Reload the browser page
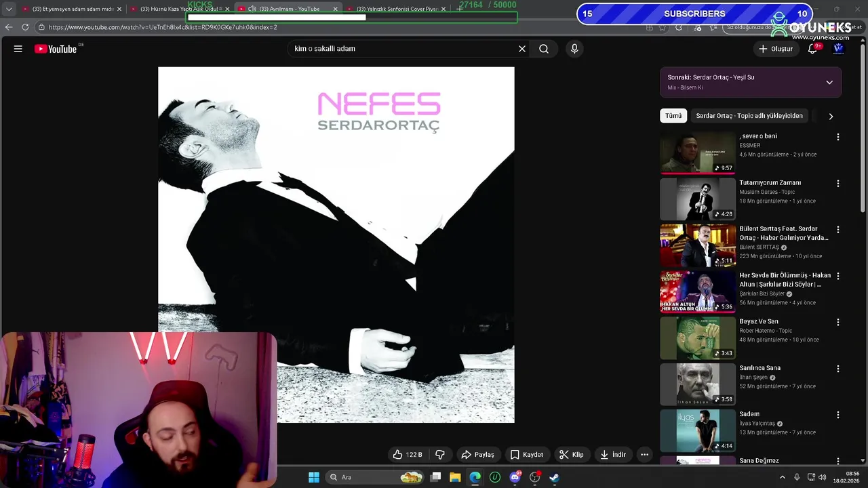Screen dimensions: 868x488 click(x=25, y=27)
